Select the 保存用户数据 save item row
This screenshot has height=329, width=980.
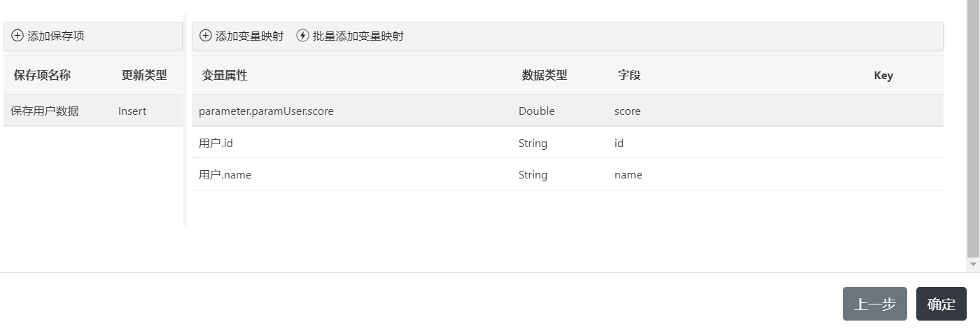[x=45, y=111]
